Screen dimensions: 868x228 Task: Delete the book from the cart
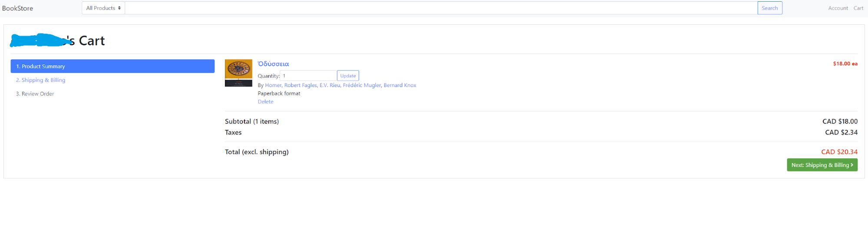pyautogui.click(x=265, y=102)
